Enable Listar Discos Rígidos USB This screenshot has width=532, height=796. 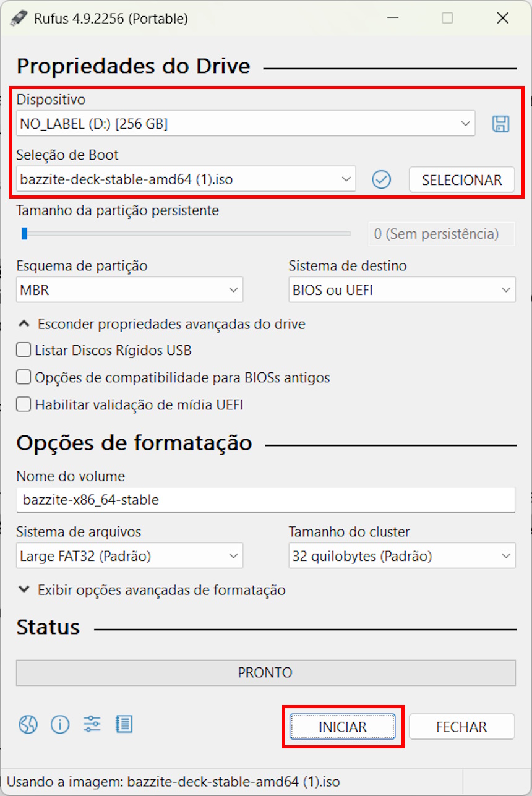tap(23, 349)
